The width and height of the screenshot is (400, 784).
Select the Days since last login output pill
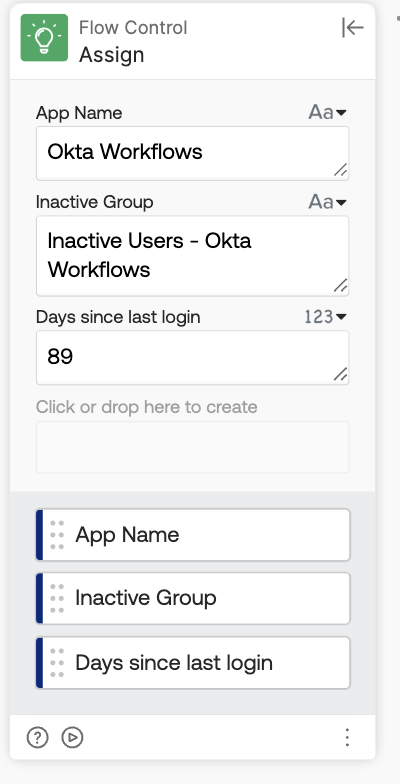[193, 663]
